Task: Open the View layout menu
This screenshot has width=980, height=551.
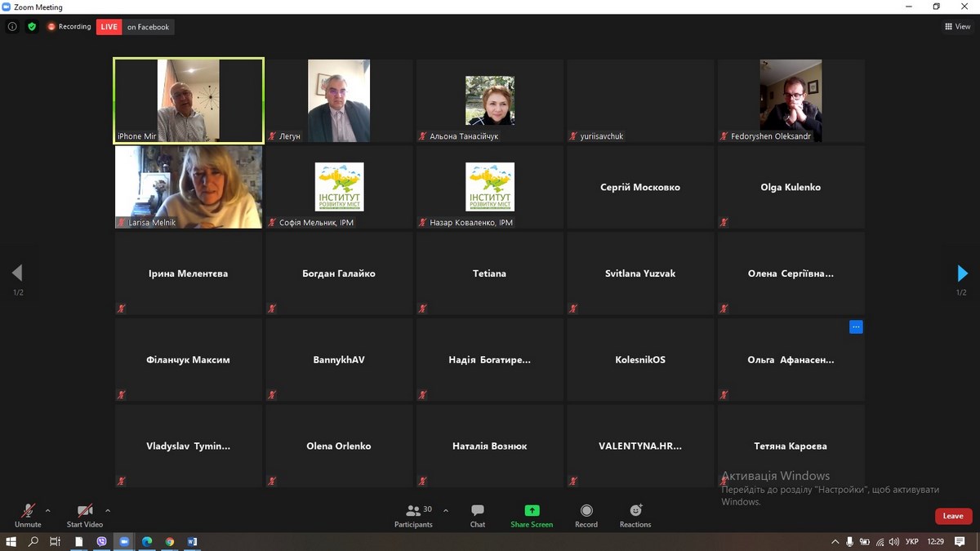Action: [958, 27]
